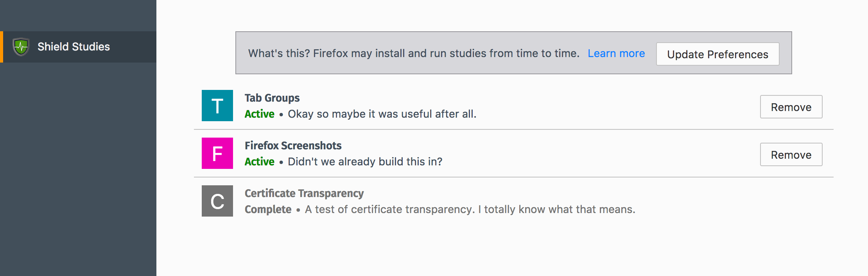Click the 'Didn't we already build this in?' text
Image resolution: width=868 pixels, height=276 pixels.
(x=365, y=161)
